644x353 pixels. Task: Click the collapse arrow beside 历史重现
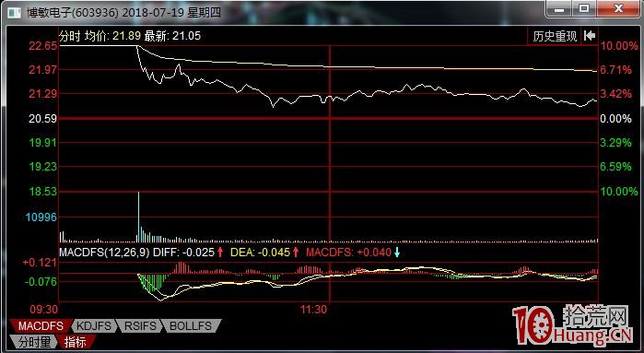[x=590, y=36]
